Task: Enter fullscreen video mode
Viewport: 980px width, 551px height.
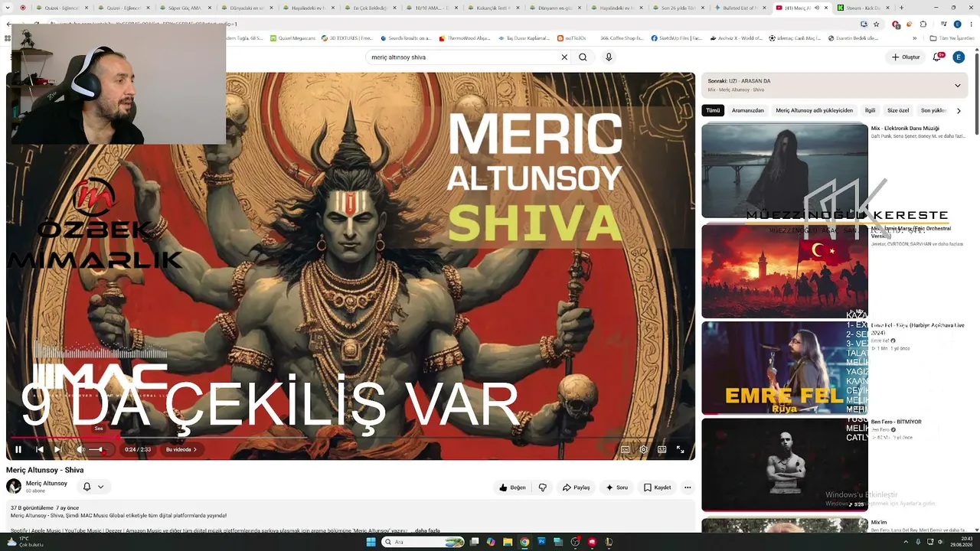Action: [x=681, y=449]
